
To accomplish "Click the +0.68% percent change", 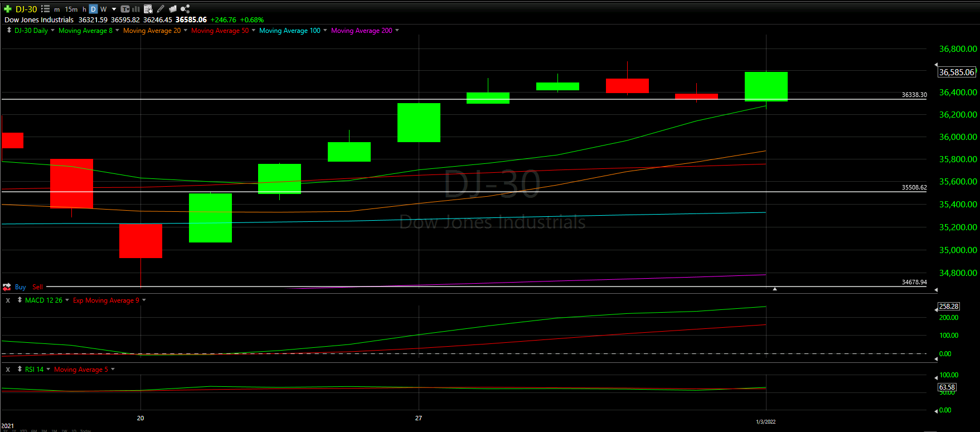I will click(252, 20).
